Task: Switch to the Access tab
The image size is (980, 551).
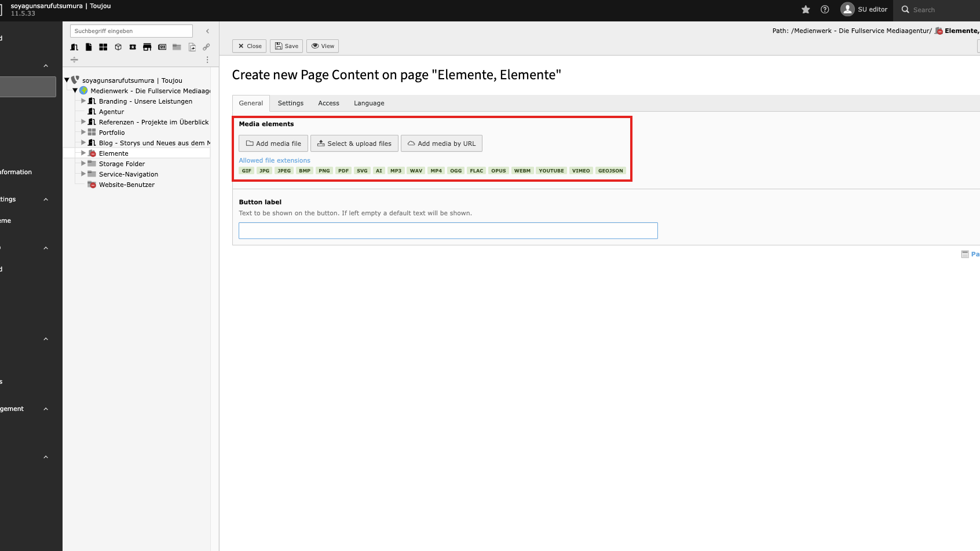Action: pos(328,103)
